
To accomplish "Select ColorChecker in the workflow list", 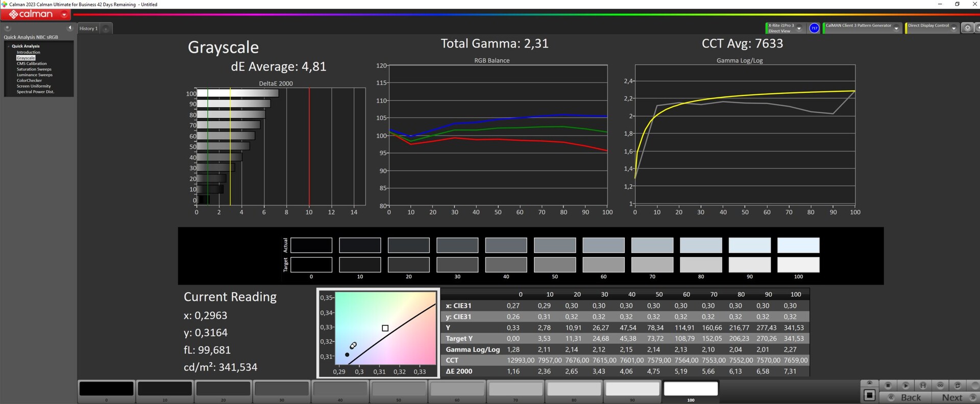I will [29, 81].
